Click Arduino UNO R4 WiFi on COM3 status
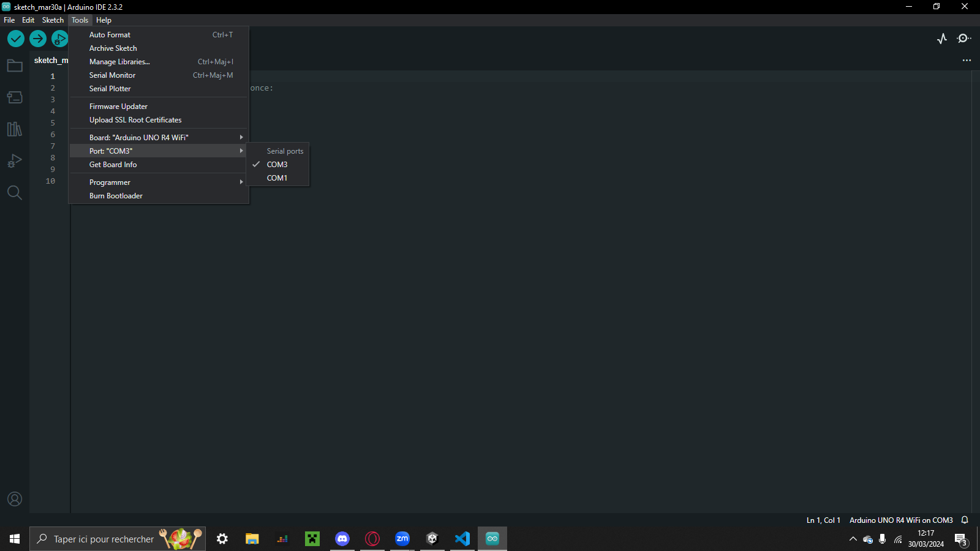The image size is (980, 551). click(x=901, y=520)
